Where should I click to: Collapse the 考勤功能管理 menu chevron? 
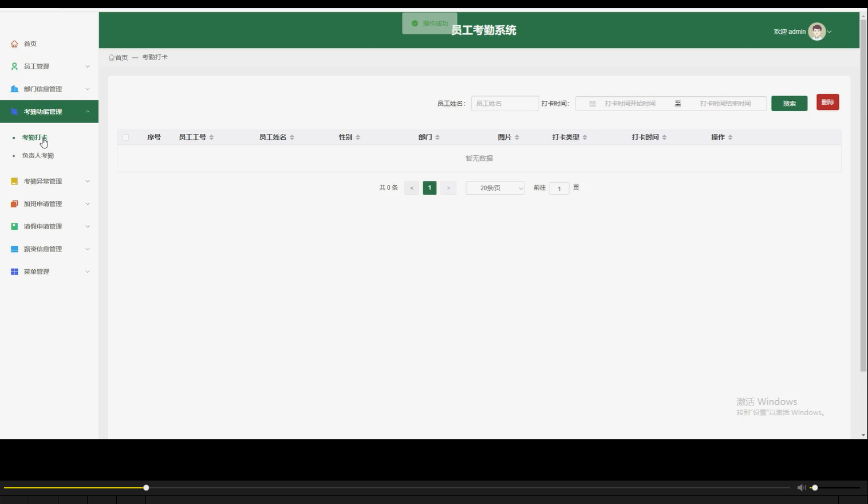[88, 112]
